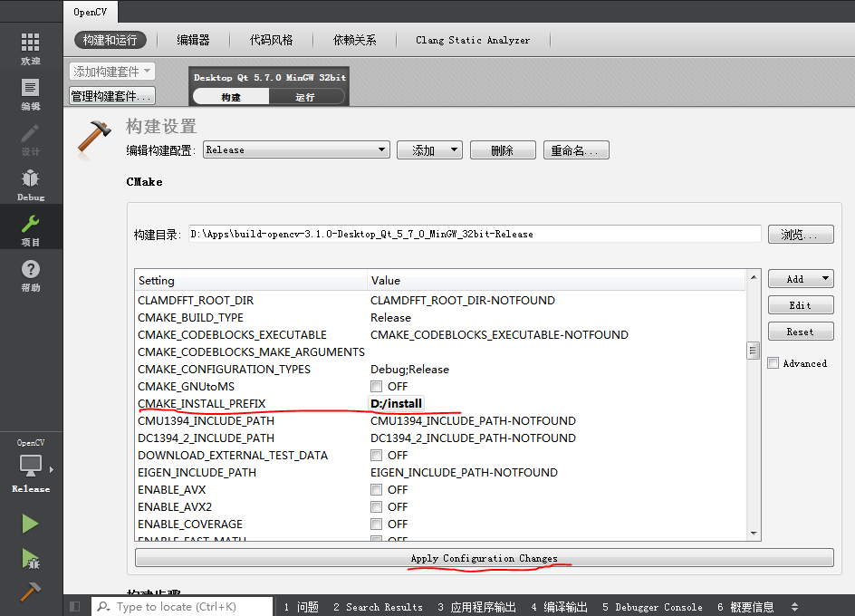Click Apply Configuration Changes button
Screen dimensions: 855x616
tap(485, 558)
